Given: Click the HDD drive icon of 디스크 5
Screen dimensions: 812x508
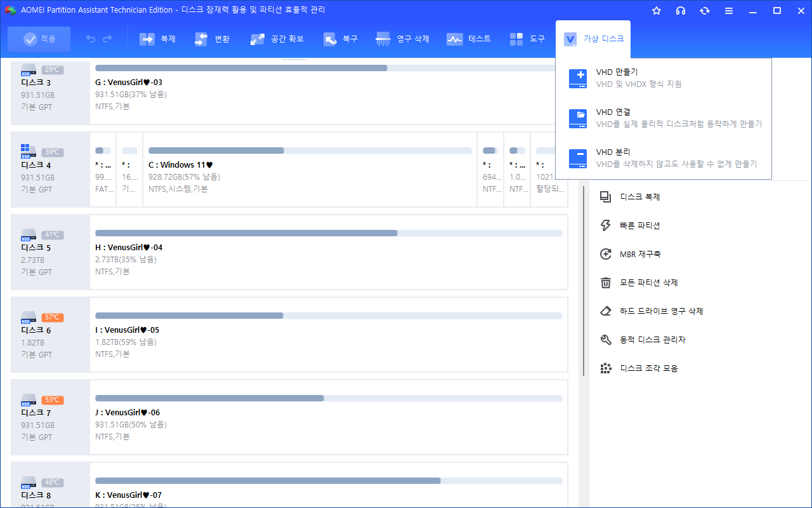Looking at the screenshot, I should point(29,235).
